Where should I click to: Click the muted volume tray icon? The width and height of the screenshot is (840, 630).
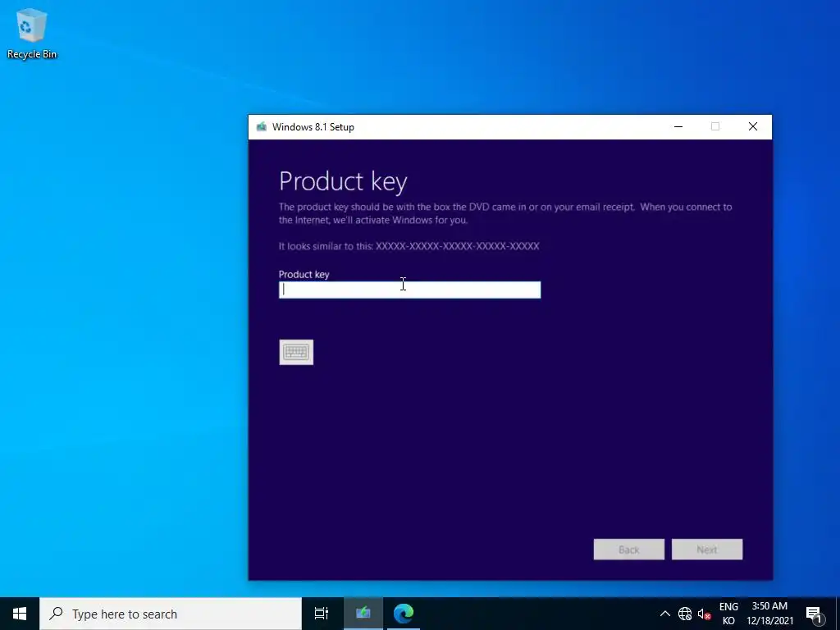point(705,614)
